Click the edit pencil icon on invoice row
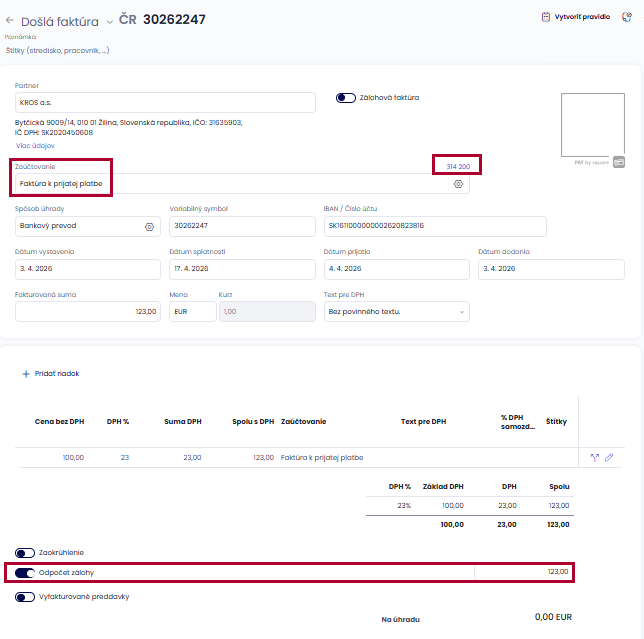The height and width of the screenshot is (639, 644). [609, 457]
